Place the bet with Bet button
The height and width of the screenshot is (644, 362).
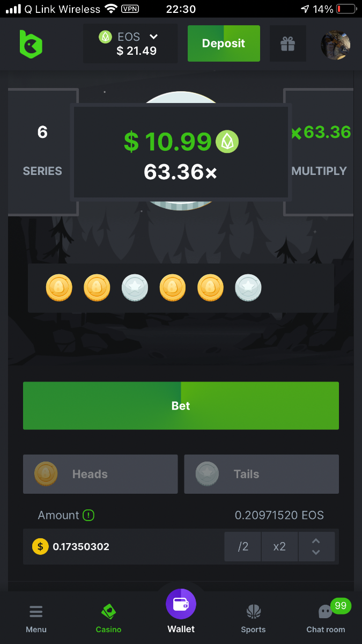181,406
